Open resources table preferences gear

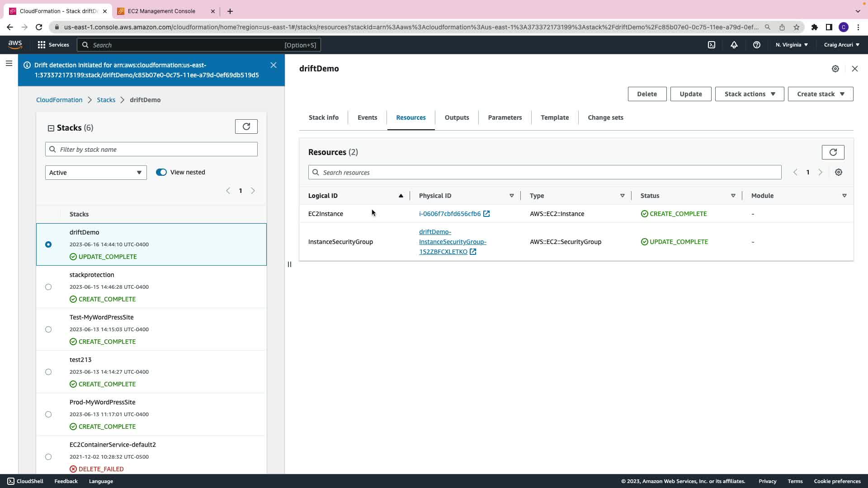click(x=839, y=172)
